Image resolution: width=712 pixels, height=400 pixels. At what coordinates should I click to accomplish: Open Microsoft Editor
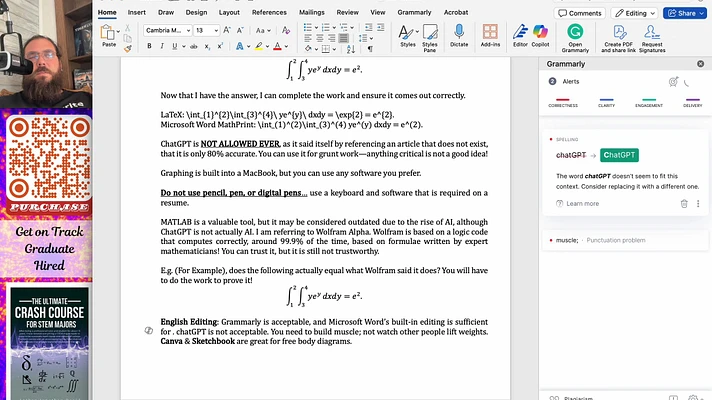[520, 36]
